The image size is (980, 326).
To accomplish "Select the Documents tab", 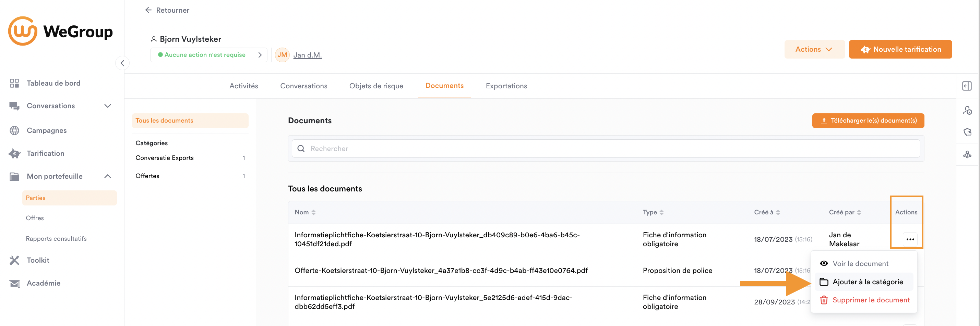I will tap(444, 86).
